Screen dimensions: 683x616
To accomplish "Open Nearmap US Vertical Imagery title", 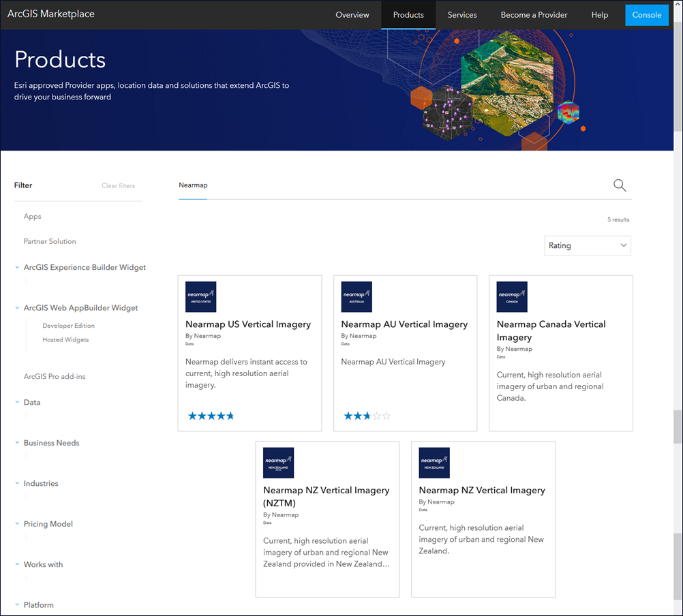I will 248,324.
